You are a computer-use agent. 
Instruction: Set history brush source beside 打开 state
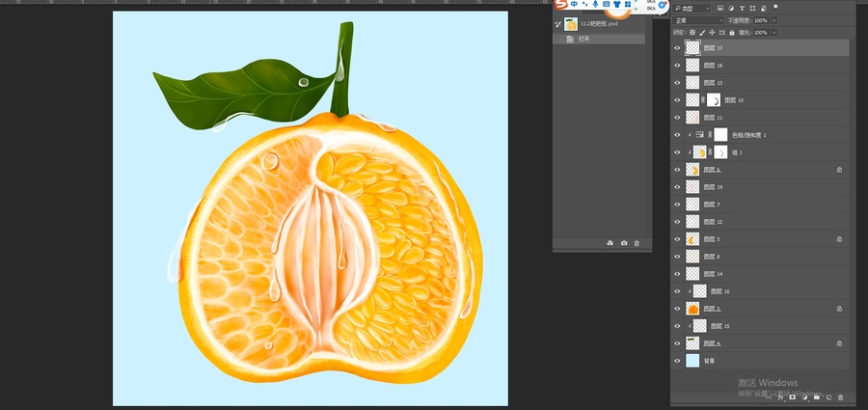[558, 40]
